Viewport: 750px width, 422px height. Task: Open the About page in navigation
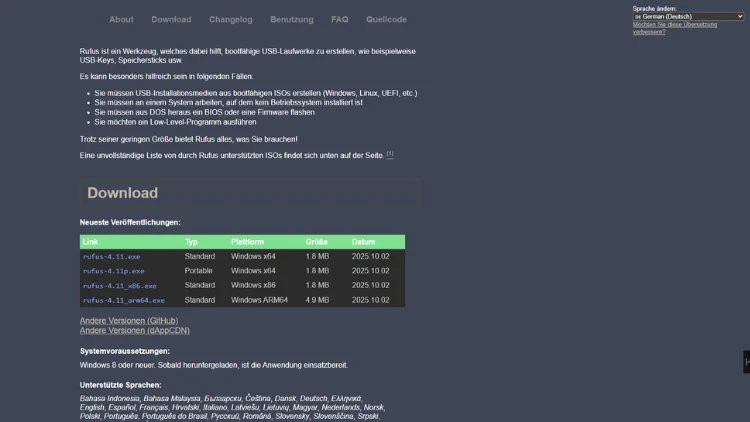[x=121, y=19]
